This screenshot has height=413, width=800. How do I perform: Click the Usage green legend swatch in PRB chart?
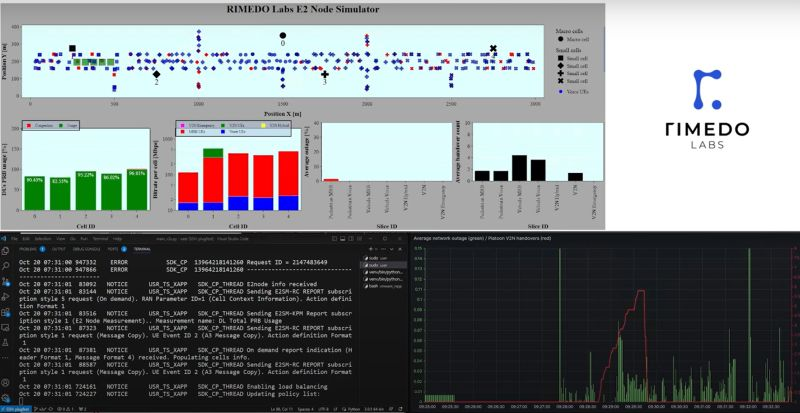(61, 126)
